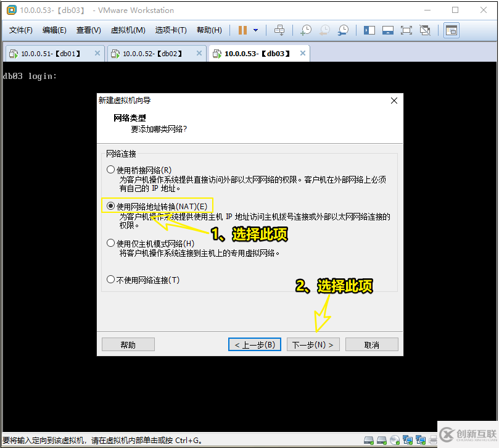Click the 要添加哪类网络? subtitle text
The height and width of the screenshot is (448, 499).
point(159,129)
